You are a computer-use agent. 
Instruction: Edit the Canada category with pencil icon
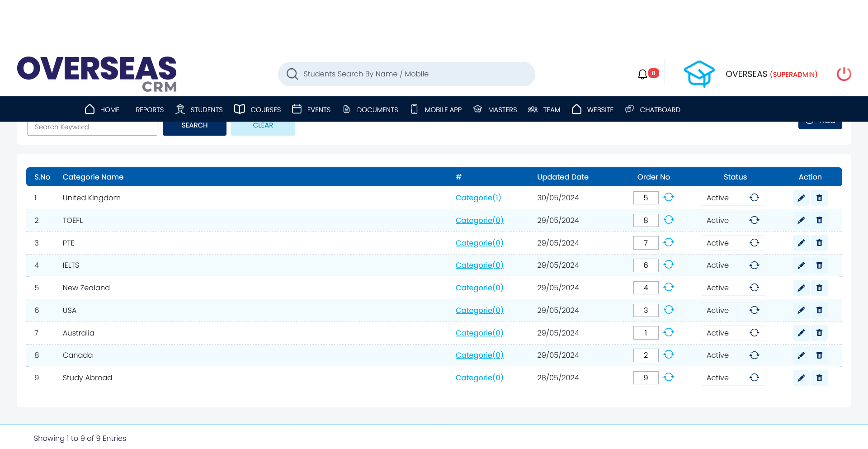(x=801, y=355)
